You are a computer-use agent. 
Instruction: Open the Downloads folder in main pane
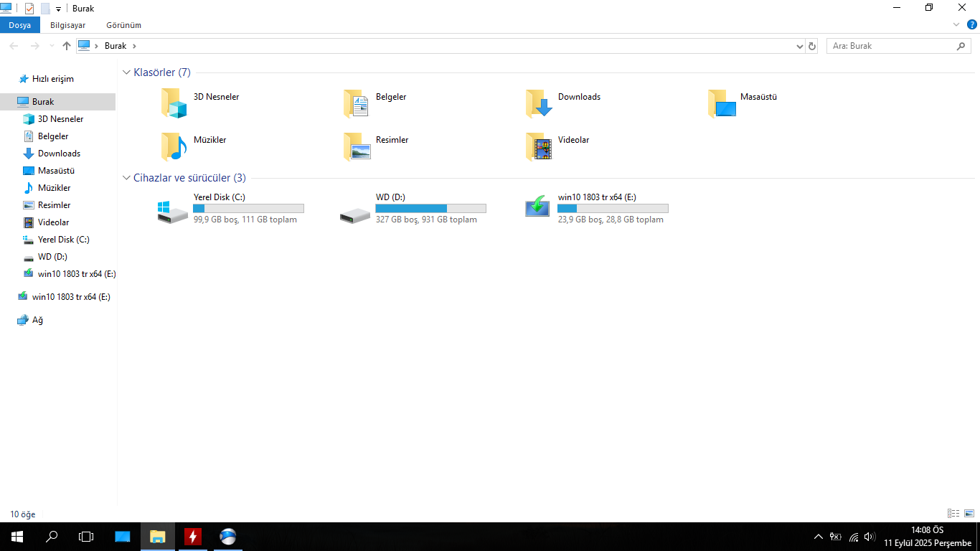pyautogui.click(x=540, y=103)
